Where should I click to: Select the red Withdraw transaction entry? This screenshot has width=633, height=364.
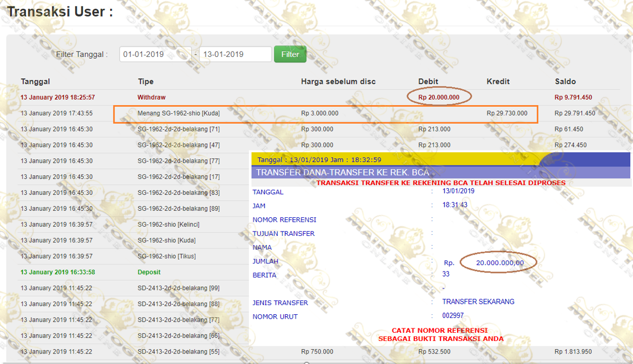coord(151,97)
